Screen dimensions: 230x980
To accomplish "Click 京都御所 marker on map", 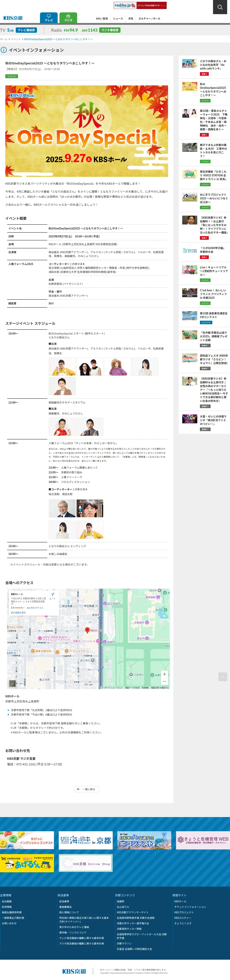I will point(147,622).
